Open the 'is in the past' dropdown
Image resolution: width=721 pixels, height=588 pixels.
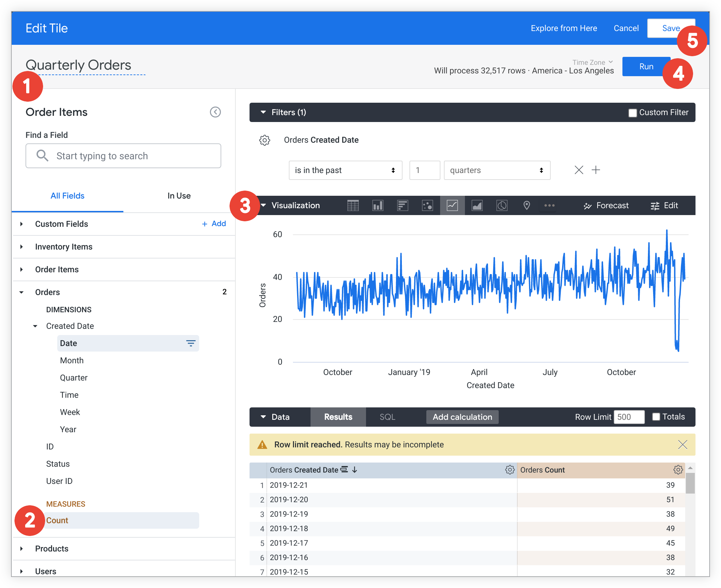[x=345, y=170]
